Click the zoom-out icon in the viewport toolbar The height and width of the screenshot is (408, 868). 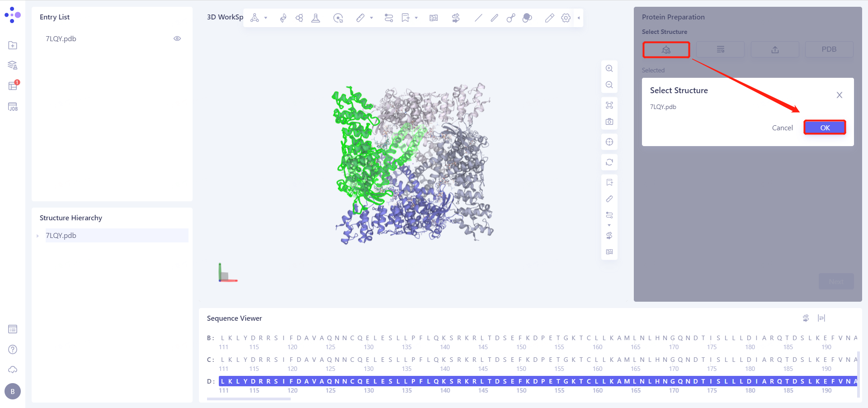609,85
